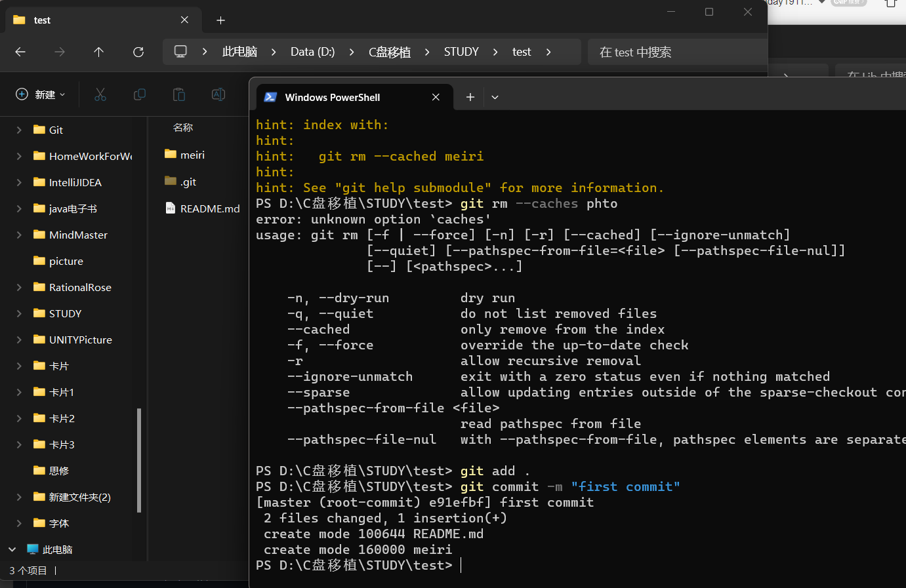Select the 卡片3 folder in the sidebar

point(54,444)
